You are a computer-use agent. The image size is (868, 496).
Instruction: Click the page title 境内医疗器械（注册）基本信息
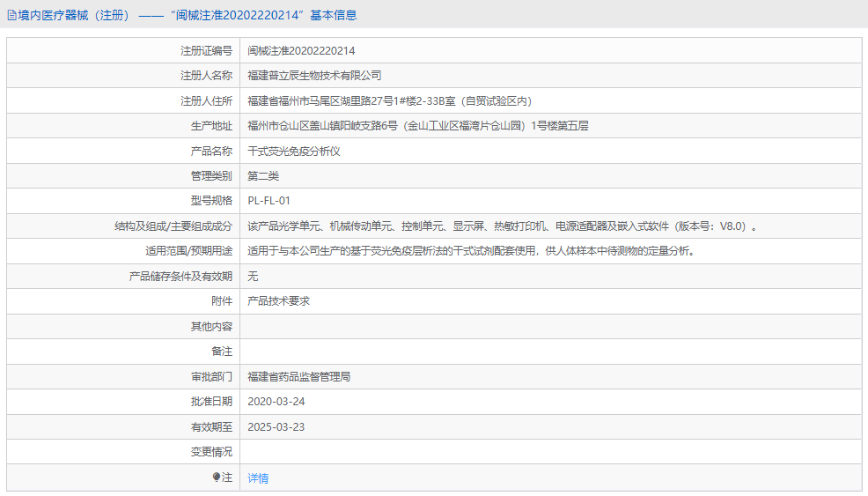[188, 16]
